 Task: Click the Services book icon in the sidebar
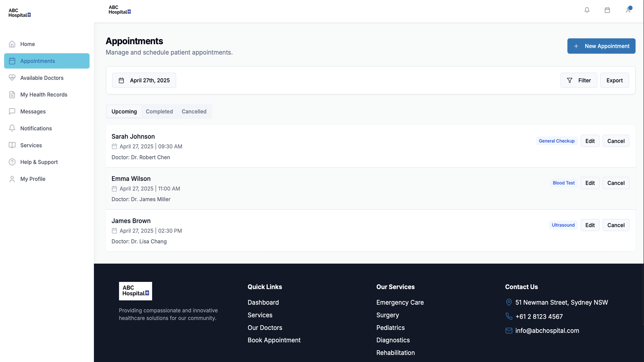[12, 145]
